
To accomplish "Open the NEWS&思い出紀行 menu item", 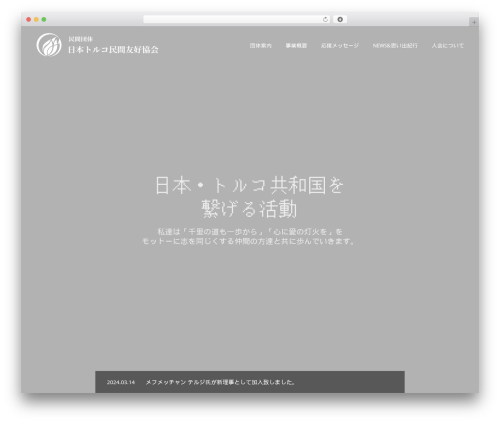I will [395, 46].
